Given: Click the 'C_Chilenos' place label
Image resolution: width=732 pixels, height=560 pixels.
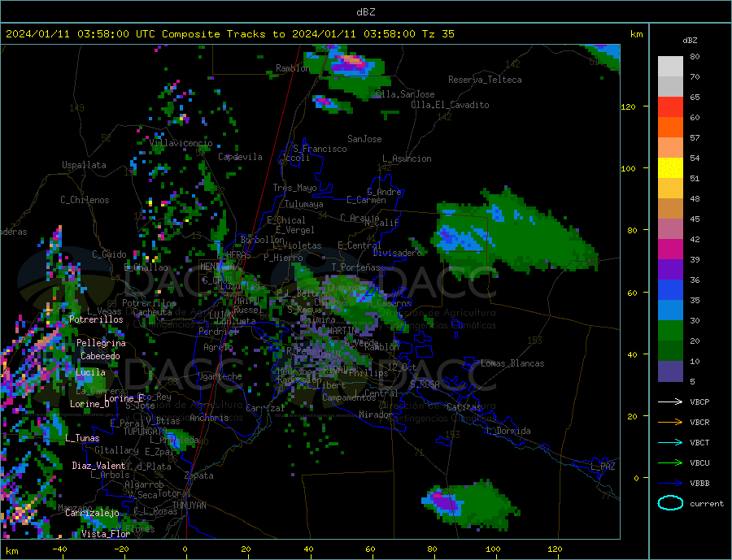Looking at the screenshot, I should coord(85,200).
